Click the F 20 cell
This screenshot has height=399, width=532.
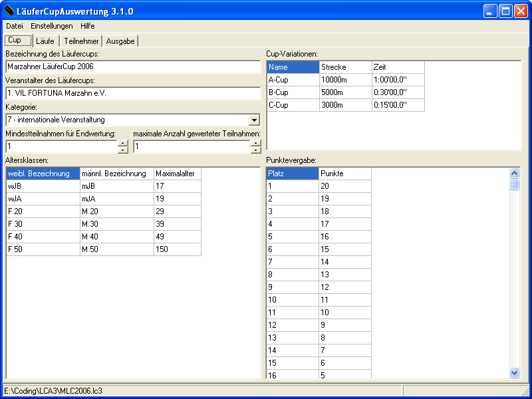tap(43, 211)
